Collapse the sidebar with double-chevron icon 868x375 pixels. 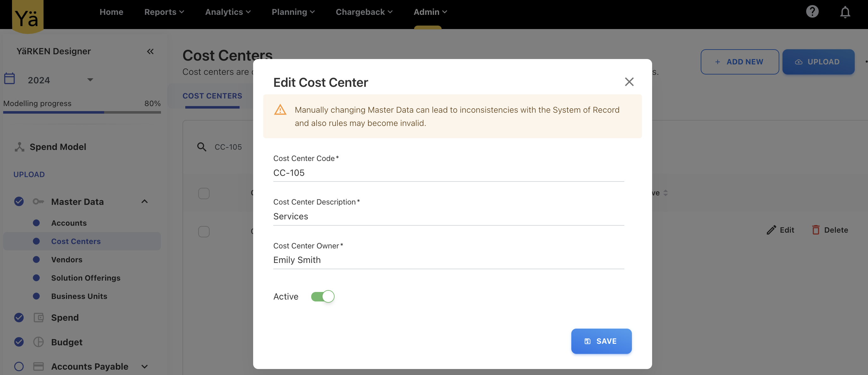click(150, 51)
